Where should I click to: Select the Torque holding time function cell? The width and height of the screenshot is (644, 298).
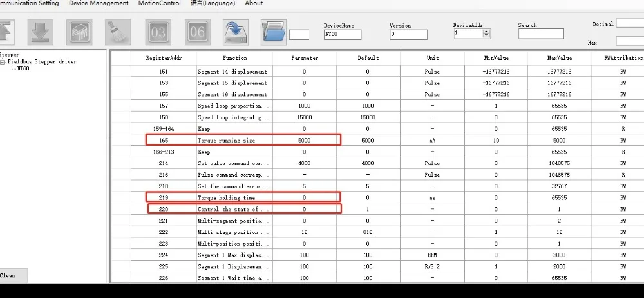tap(235, 198)
